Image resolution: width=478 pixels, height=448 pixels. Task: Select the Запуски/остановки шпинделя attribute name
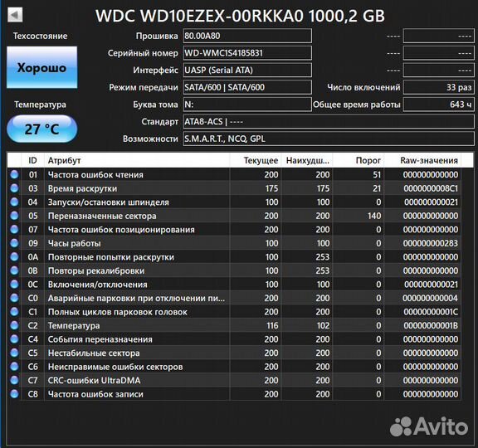(108, 202)
